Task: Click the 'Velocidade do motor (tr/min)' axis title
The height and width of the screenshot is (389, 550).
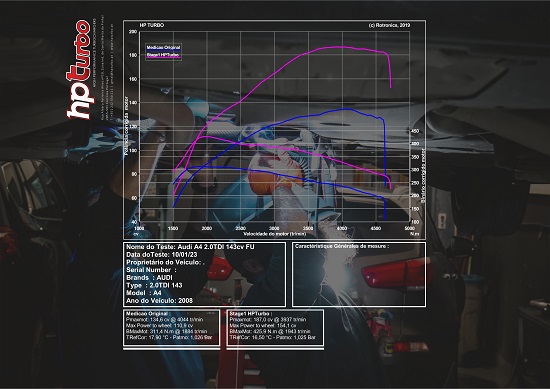Action: click(x=275, y=234)
